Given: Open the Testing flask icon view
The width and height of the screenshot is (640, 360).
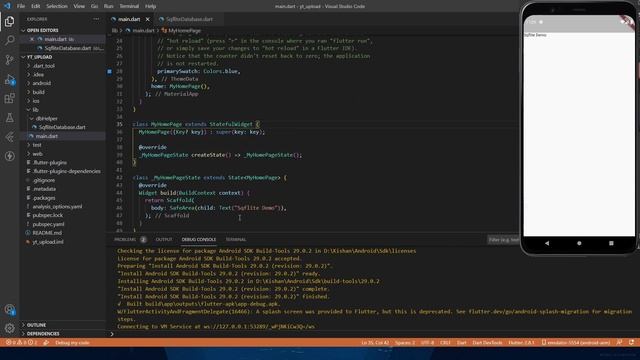Looking at the screenshot, I should (x=9, y=118).
